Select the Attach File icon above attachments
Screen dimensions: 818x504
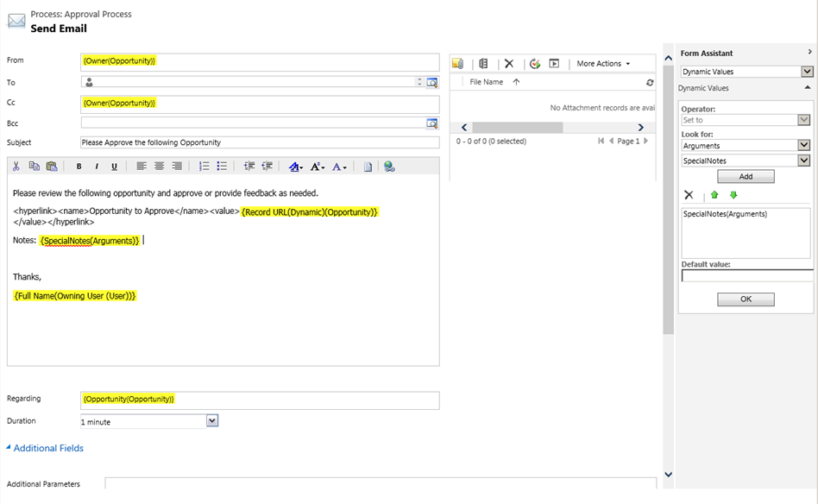(x=456, y=63)
